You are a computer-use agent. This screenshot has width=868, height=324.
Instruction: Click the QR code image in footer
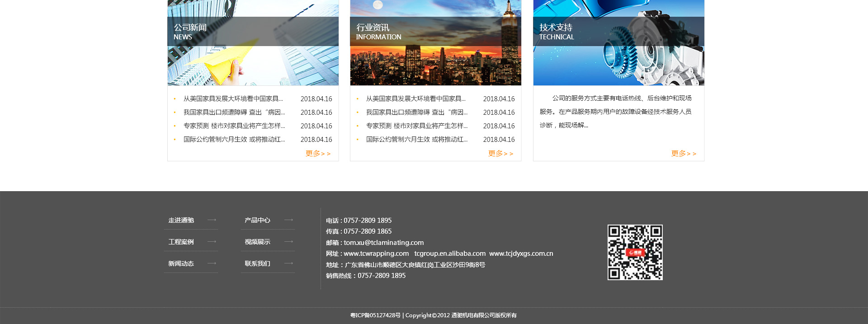(635, 252)
